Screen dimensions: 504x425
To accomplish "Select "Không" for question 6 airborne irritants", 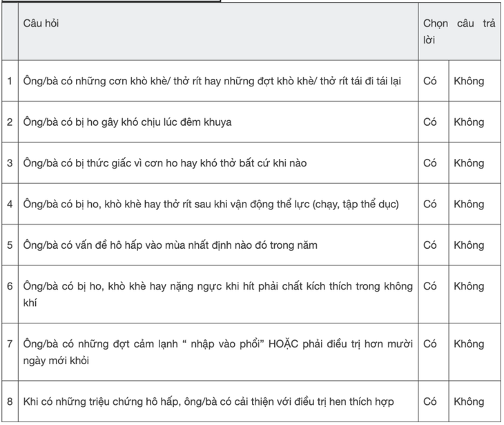I will click(469, 286).
